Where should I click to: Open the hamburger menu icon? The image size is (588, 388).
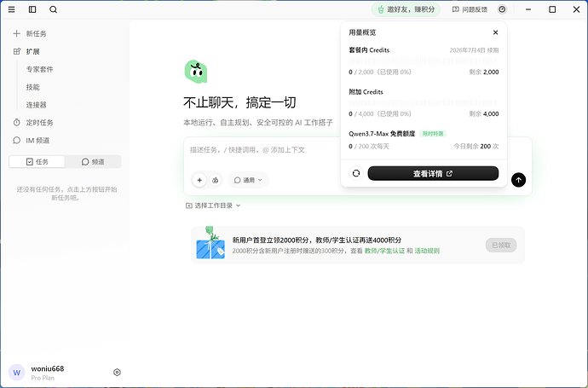(x=12, y=9)
